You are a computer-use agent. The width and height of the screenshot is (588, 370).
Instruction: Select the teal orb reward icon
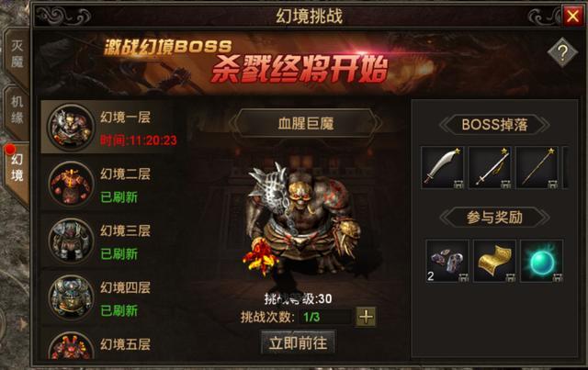click(x=542, y=261)
